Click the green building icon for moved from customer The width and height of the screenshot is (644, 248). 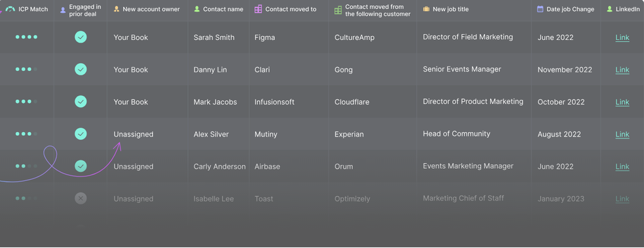tap(338, 10)
